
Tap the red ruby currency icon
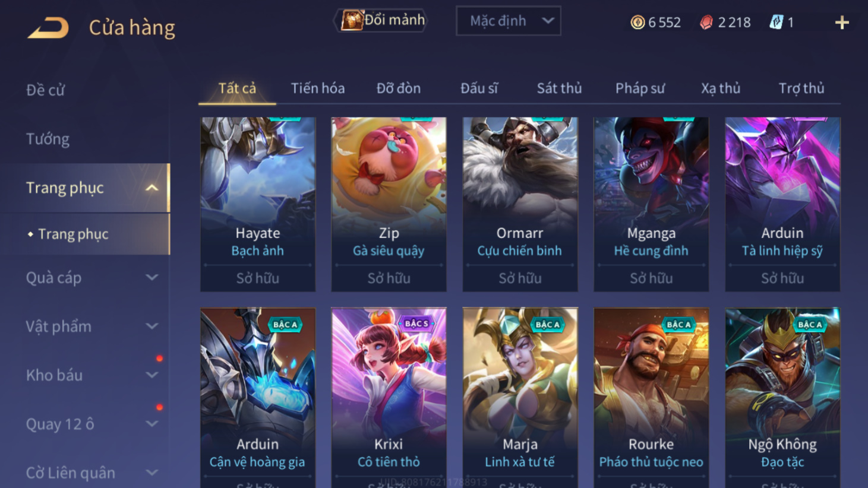click(706, 23)
